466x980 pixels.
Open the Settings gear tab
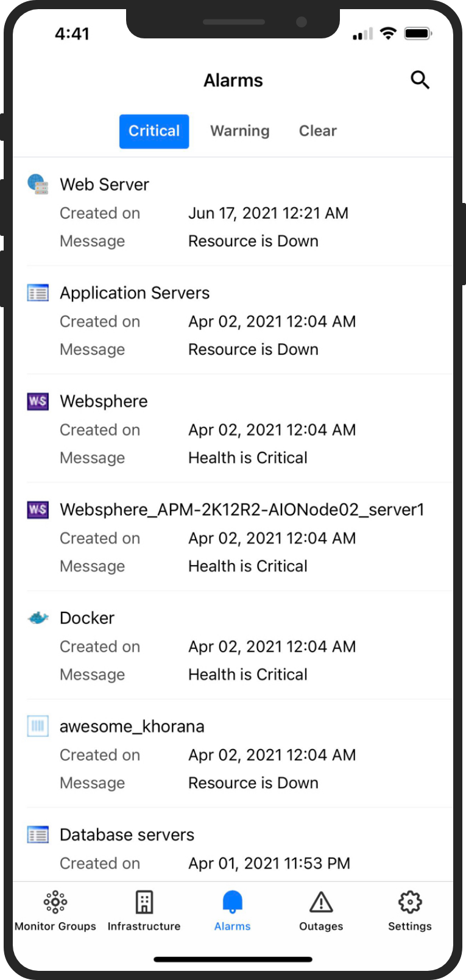(410, 911)
